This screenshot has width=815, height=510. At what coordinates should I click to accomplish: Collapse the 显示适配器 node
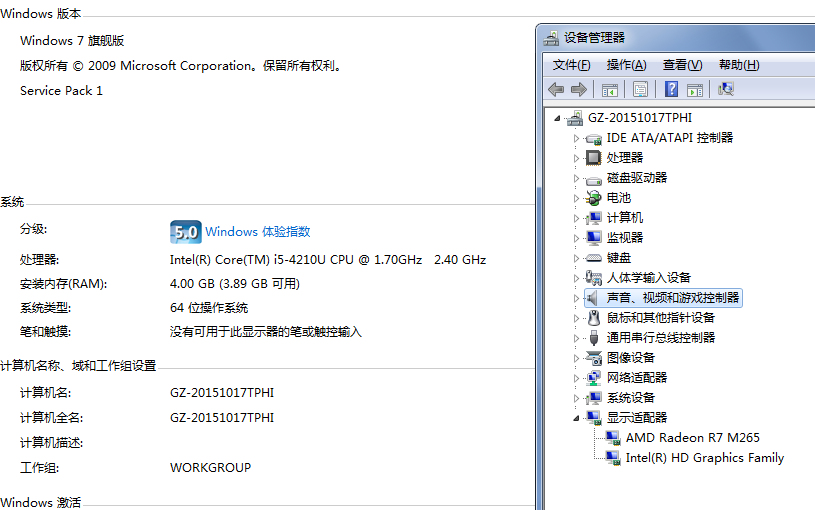[576, 419]
